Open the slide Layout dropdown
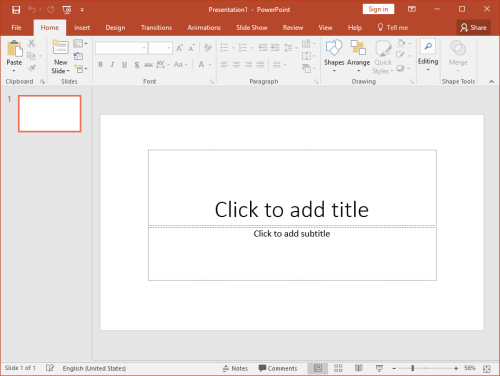Image resolution: width=500 pixels, height=376 pixels. tap(80, 43)
